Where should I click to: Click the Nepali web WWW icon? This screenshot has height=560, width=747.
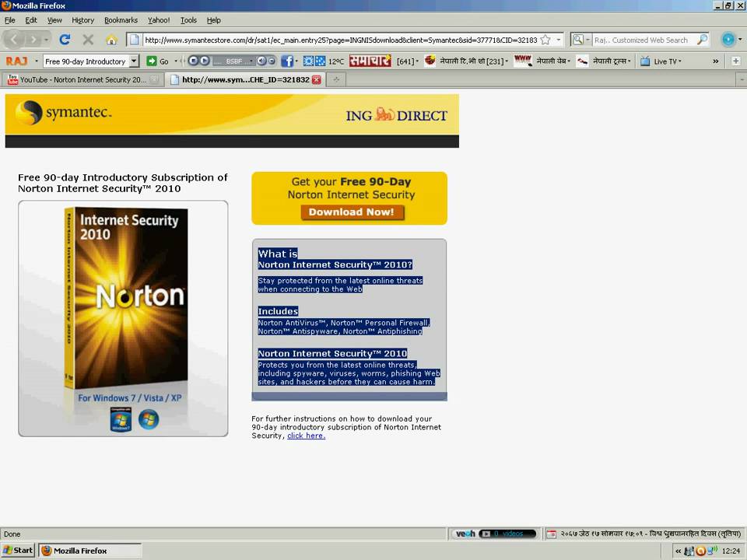coord(523,61)
